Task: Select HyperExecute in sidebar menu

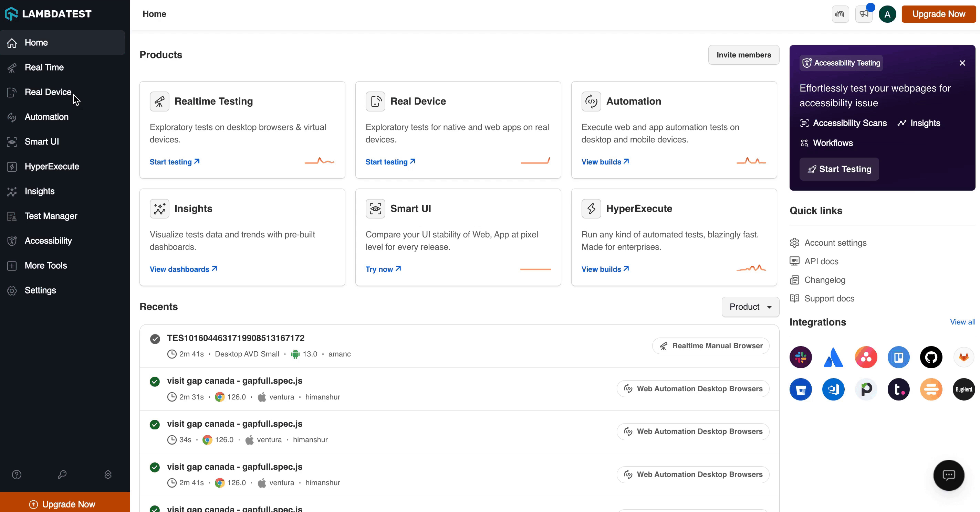Action: tap(52, 167)
